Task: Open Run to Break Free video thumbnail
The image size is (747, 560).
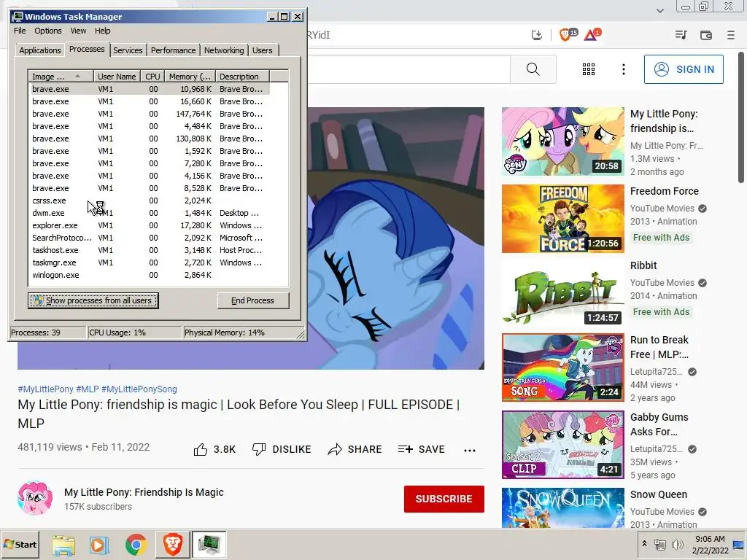Action: click(x=562, y=367)
